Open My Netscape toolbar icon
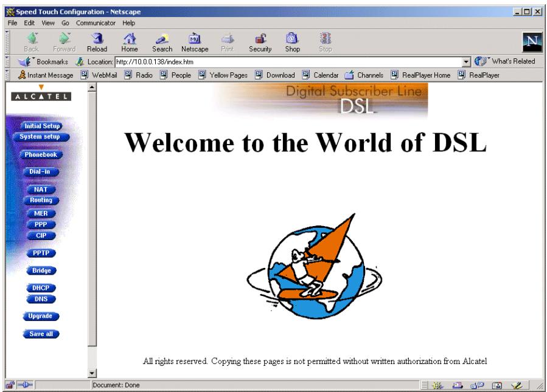547x392 pixels. click(195, 42)
